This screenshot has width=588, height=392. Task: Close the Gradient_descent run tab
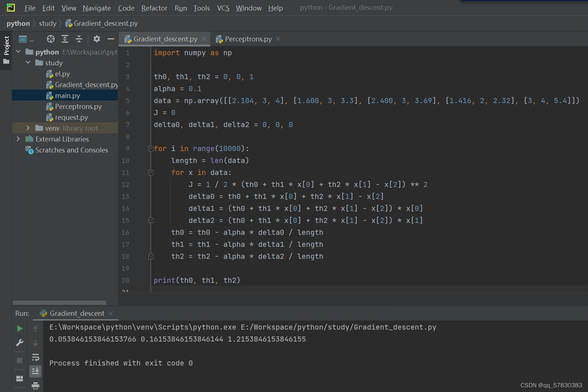pyautogui.click(x=111, y=313)
